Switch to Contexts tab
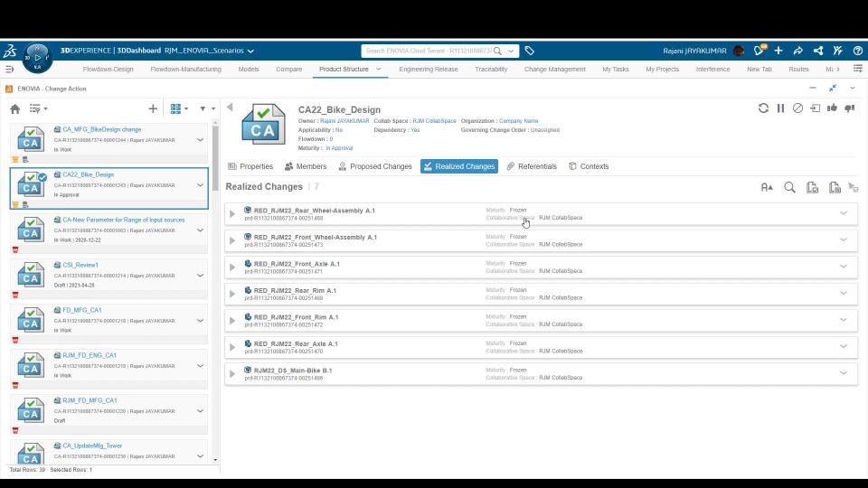868x488 pixels. coord(589,166)
